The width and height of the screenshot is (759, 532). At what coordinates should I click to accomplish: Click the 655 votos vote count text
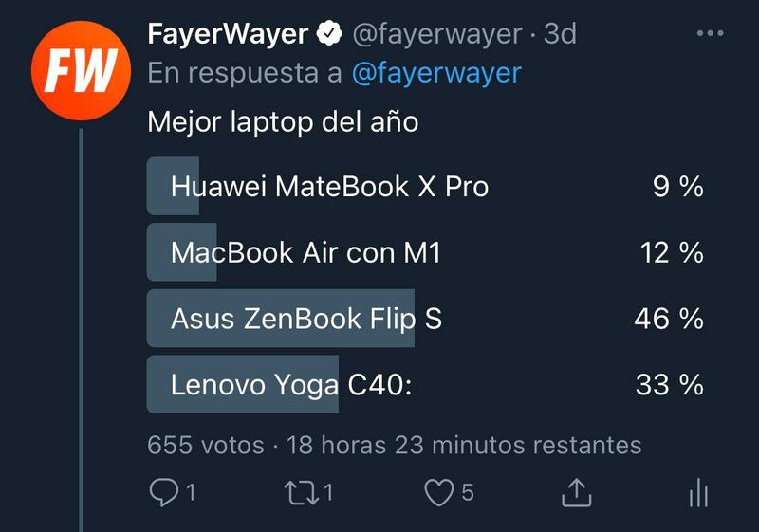coord(206,445)
